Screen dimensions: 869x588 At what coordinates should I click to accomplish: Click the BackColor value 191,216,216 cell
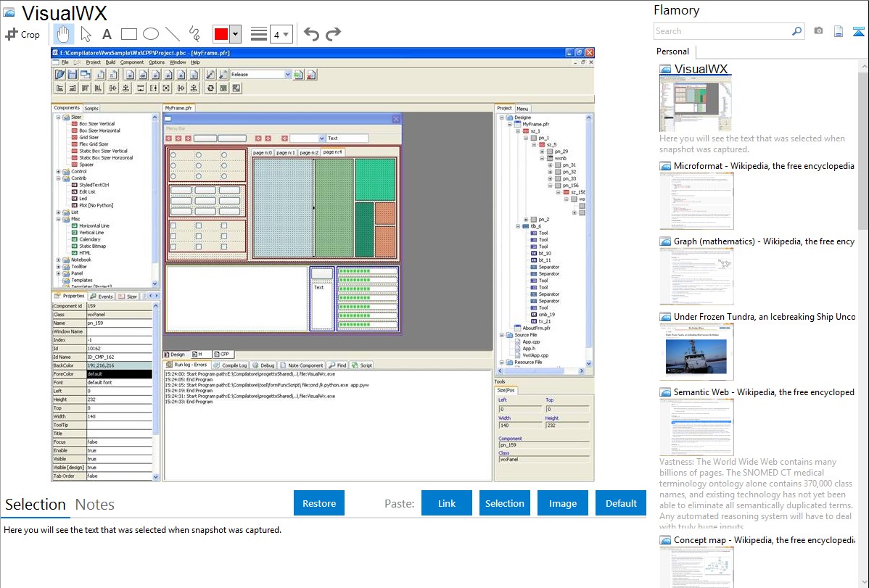tap(119, 365)
